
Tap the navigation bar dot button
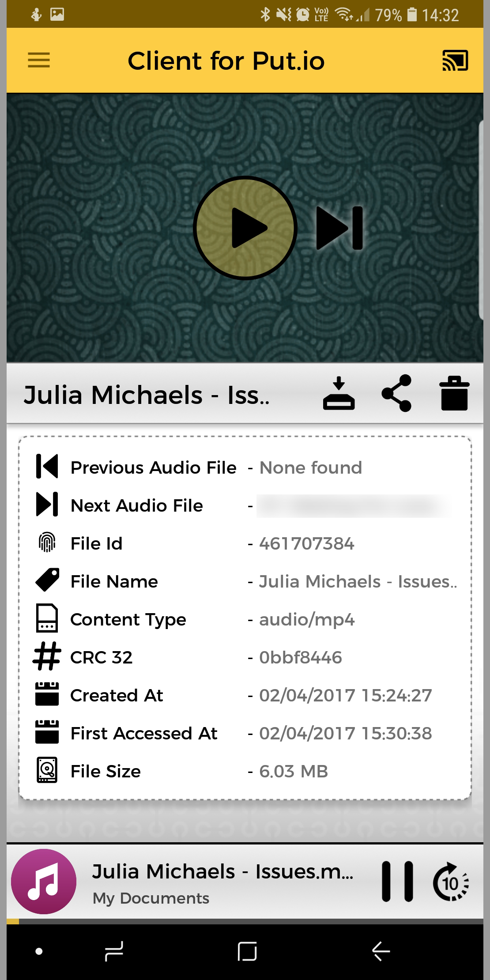[39, 951]
